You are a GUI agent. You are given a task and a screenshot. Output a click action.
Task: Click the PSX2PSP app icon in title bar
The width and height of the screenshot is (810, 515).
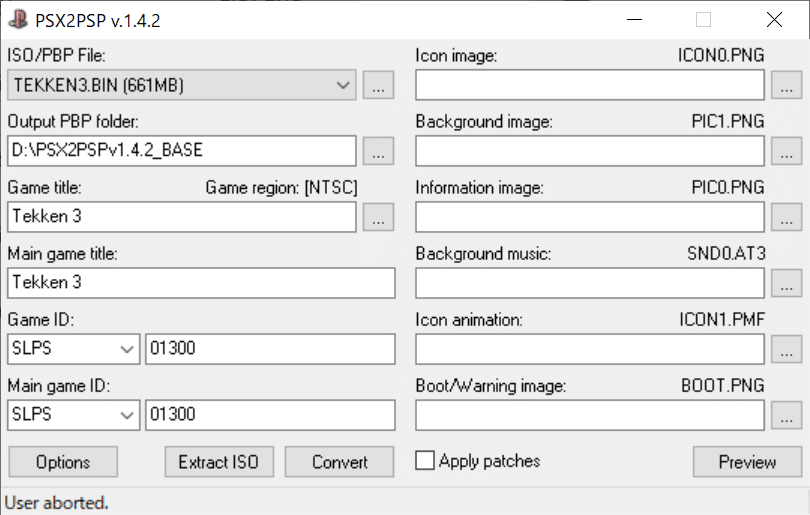click(x=17, y=19)
